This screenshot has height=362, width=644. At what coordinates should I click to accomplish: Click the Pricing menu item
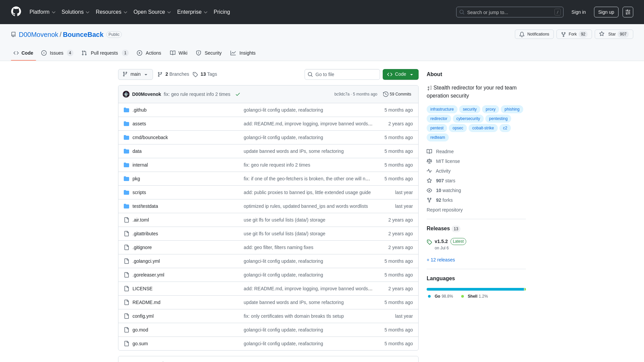pos(222,12)
